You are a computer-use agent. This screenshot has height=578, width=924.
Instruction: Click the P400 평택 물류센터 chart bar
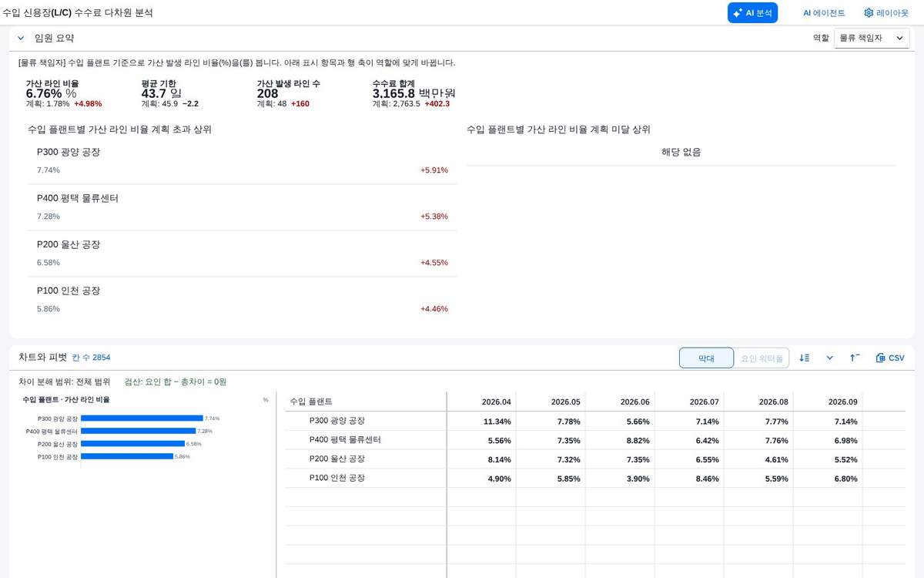139,431
